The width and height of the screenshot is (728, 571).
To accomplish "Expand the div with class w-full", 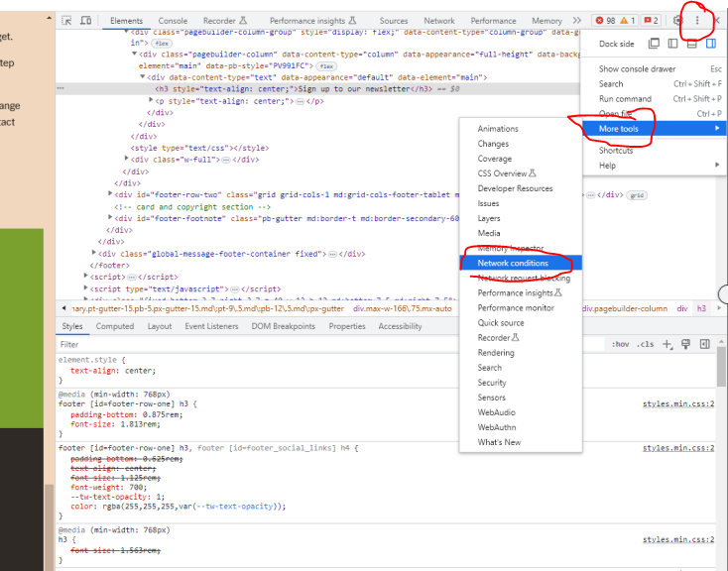I will point(127,159).
